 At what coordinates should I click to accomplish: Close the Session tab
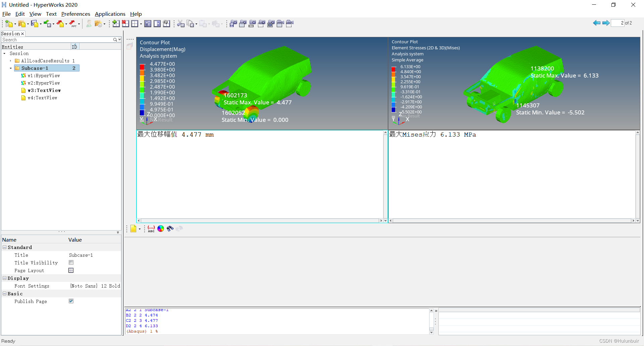coord(22,34)
